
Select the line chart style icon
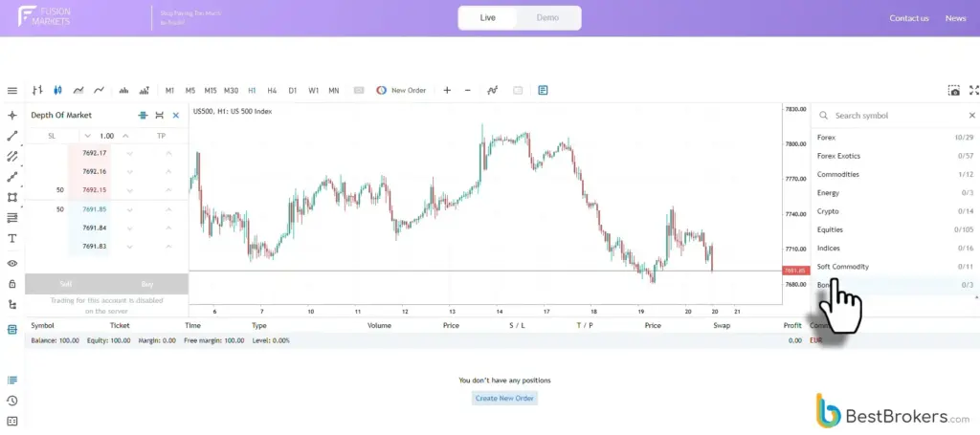tap(99, 91)
